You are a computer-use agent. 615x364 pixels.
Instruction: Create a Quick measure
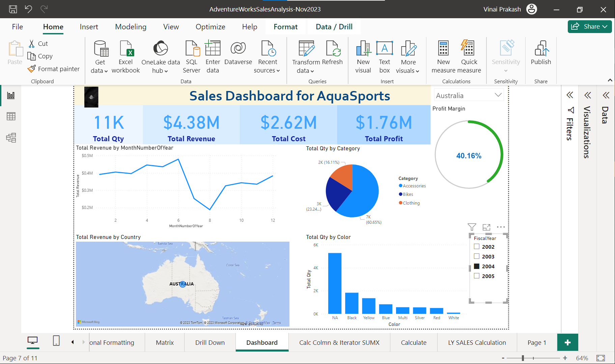469,57
